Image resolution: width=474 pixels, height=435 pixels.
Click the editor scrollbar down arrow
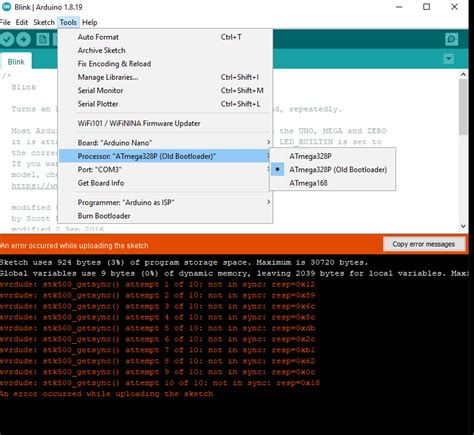tap(463, 226)
